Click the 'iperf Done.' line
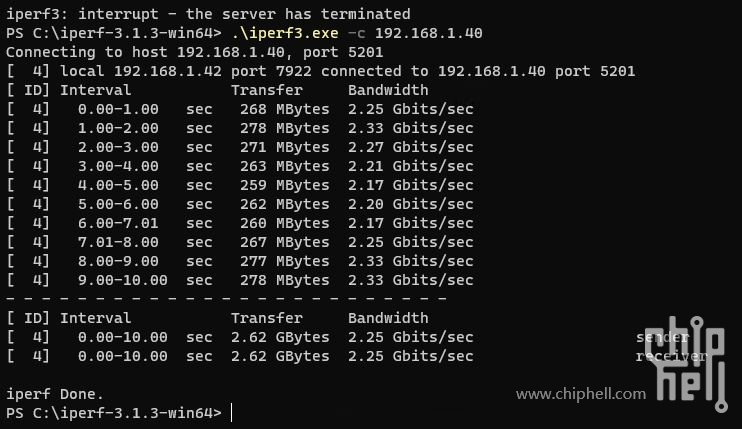This screenshot has width=742, height=429. (55, 394)
